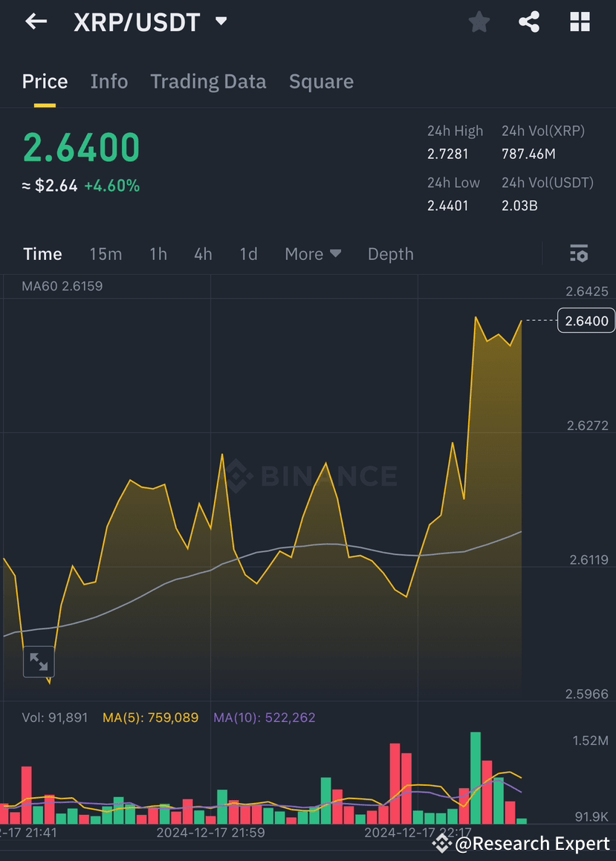Select the 1d timeframe
Viewport: 616px width, 861px height.
pos(248,253)
